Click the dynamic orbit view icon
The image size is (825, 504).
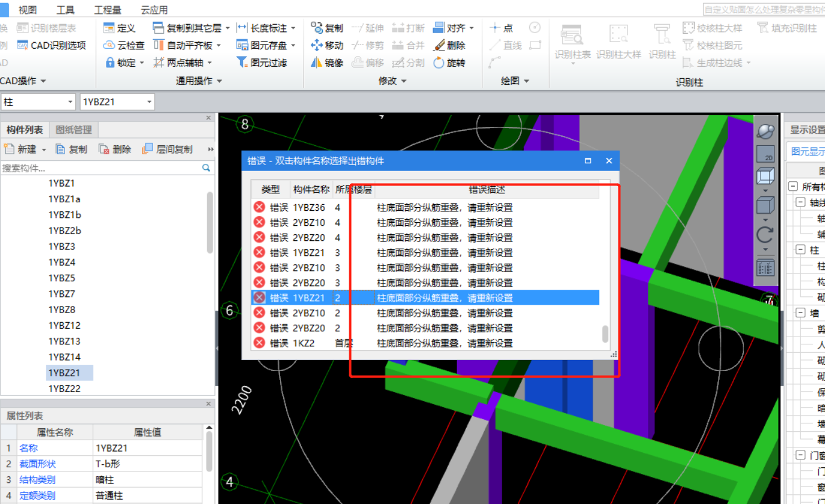[x=765, y=131]
